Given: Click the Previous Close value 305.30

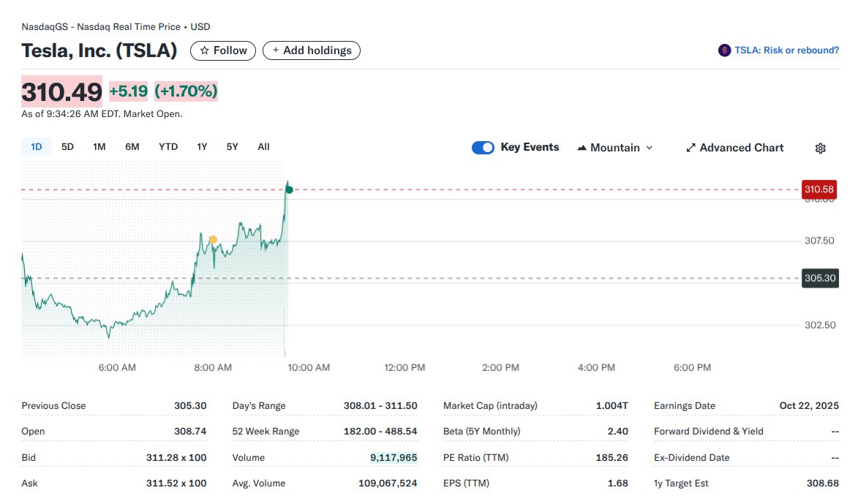Looking at the screenshot, I should (190, 405).
